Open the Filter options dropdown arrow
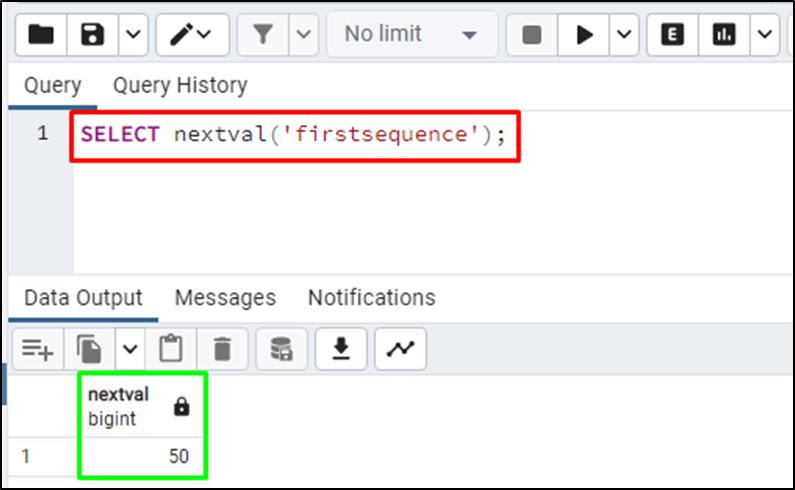The image size is (795, 490). [304, 35]
